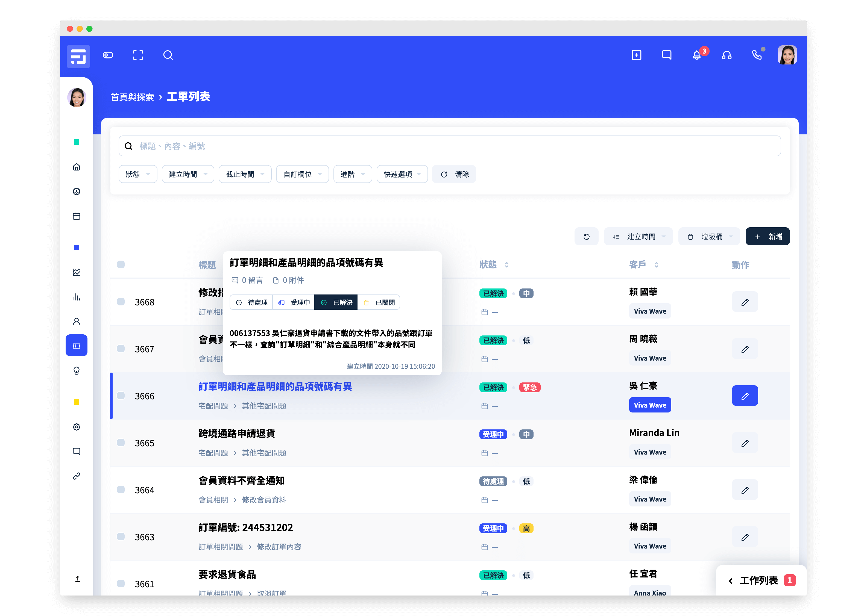Check the box for ticket 3664
Screen dimensions: 867x616
click(x=121, y=490)
